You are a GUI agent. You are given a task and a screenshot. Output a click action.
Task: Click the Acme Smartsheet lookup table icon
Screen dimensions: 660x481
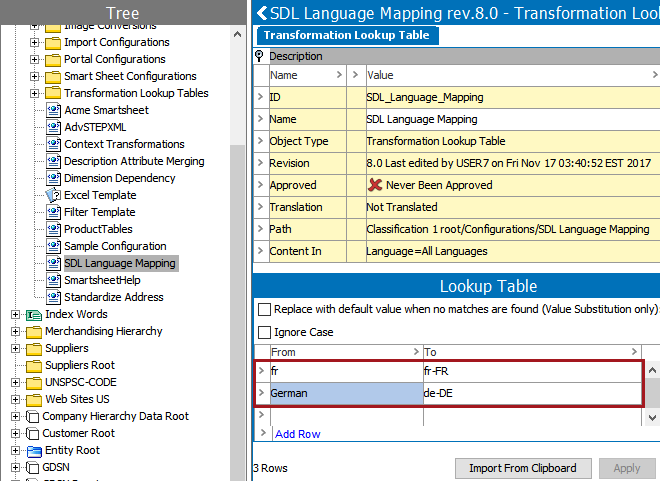pyautogui.click(x=53, y=110)
